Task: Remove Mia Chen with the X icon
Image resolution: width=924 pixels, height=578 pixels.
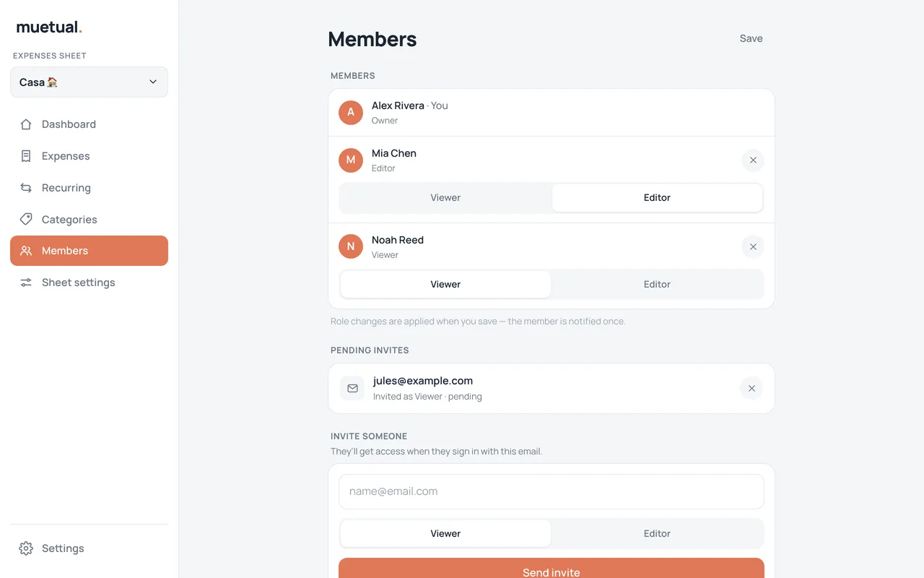Action: click(x=753, y=160)
